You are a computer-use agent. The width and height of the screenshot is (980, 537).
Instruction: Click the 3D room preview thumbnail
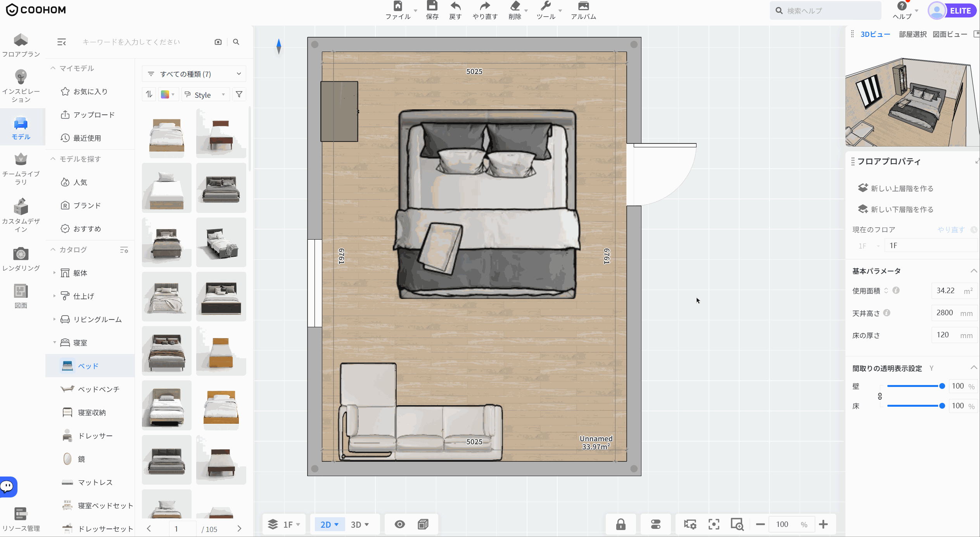pos(913,102)
